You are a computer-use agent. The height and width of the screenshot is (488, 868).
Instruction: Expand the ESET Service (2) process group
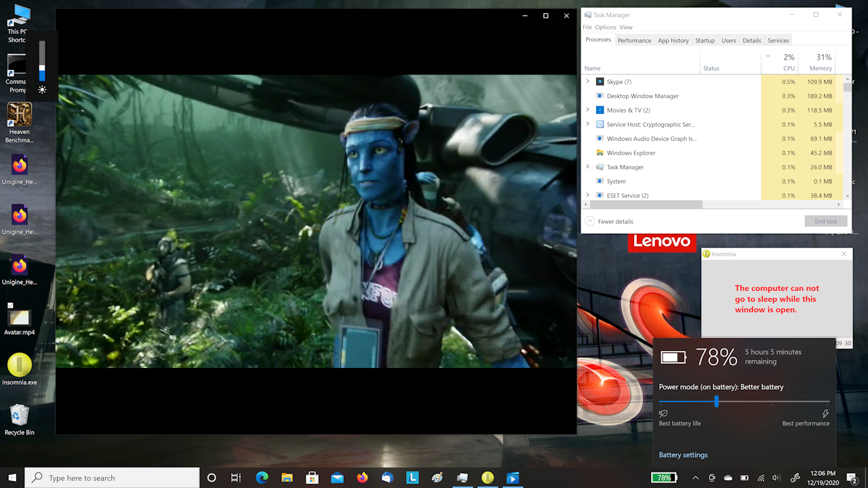click(588, 195)
